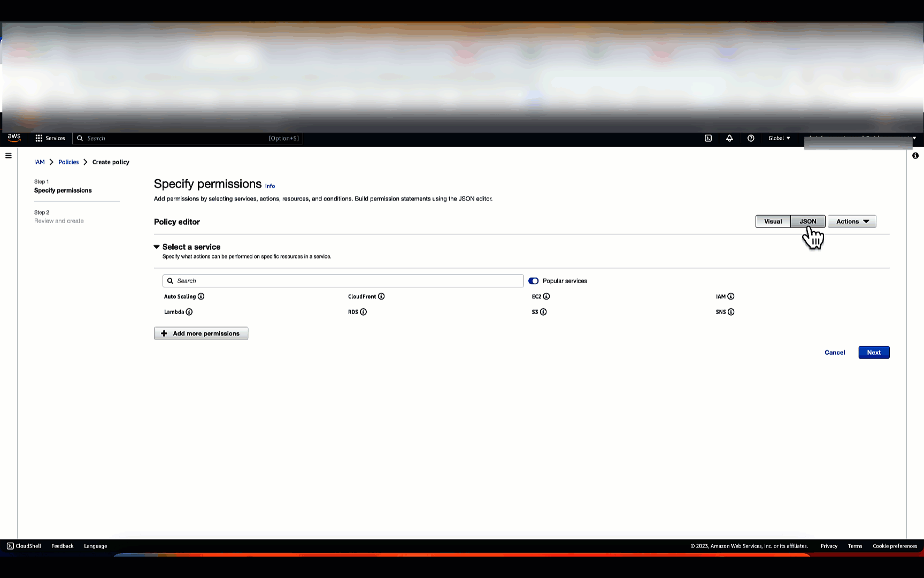Viewport: 924px width, 578px height.
Task: Click the CloudShell icon in the footer
Action: point(10,546)
